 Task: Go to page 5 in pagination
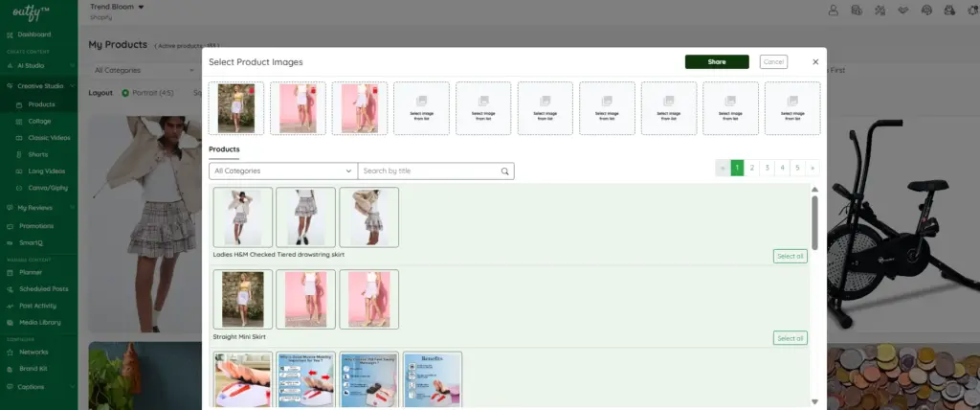[797, 168]
